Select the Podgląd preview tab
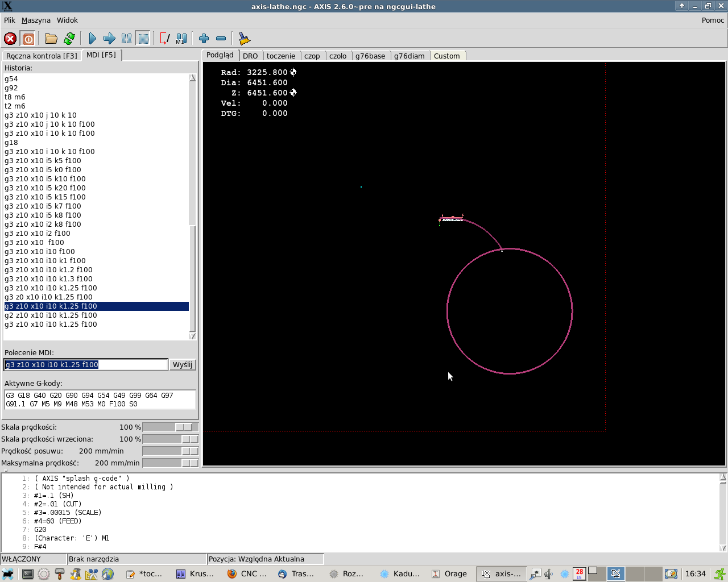Image resolution: width=728 pixels, height=582 pixels. 220,55
